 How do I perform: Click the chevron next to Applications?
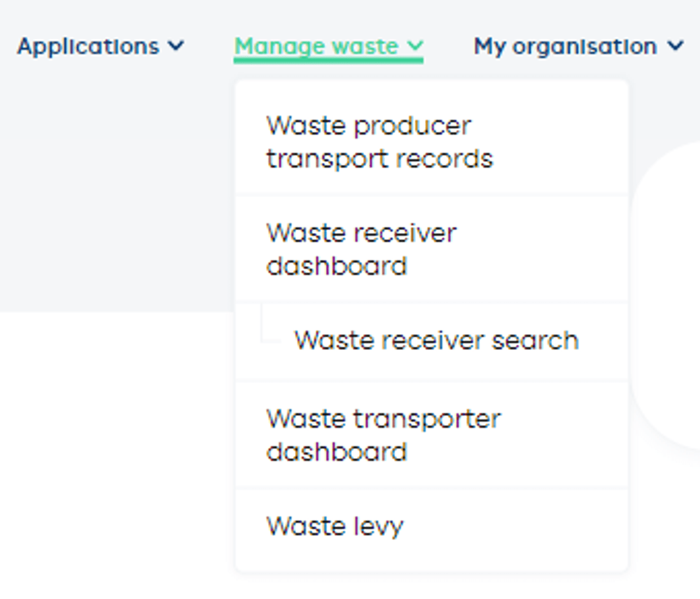(176, 46)
